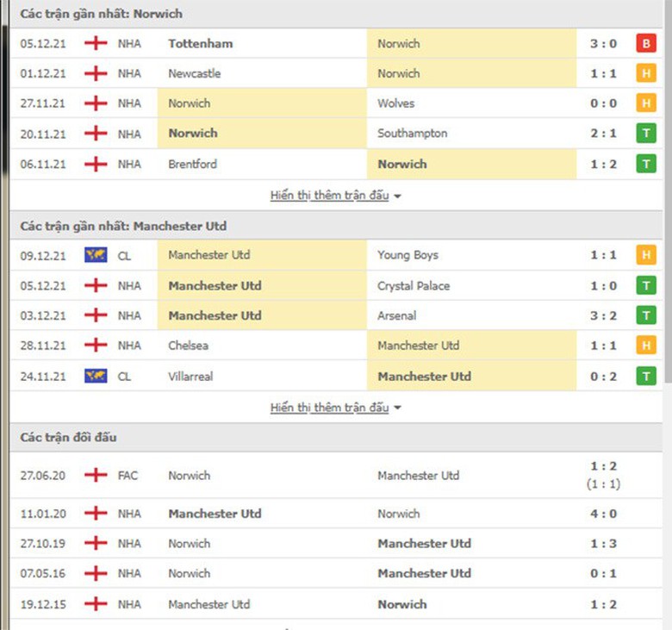672x630 pixels.
Task: Click England flag on the 27.06.20 FAC match
Action: 96,476
